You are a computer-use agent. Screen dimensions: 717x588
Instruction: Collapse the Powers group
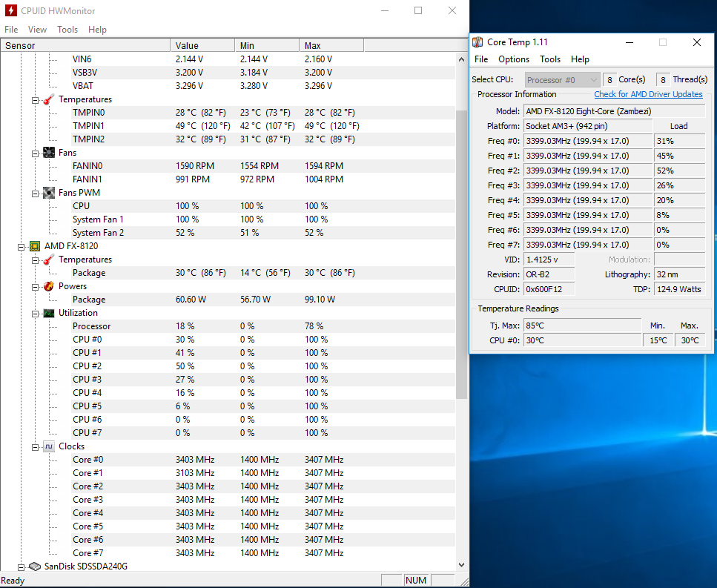35,287
